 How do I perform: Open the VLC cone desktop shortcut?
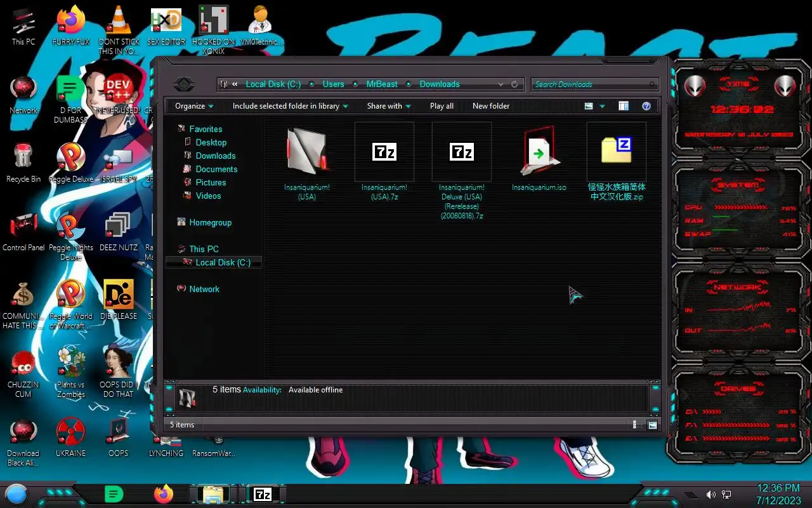coord(119,30)
